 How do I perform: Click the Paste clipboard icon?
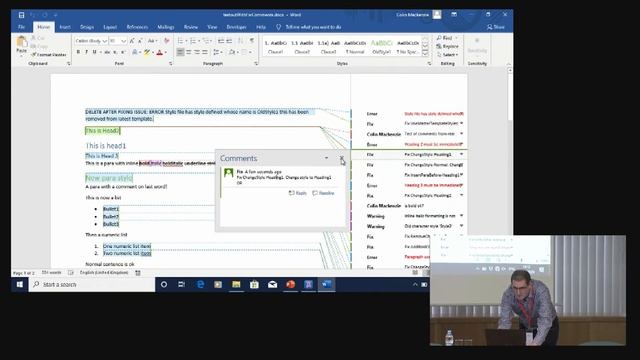[x=21, y=42]
